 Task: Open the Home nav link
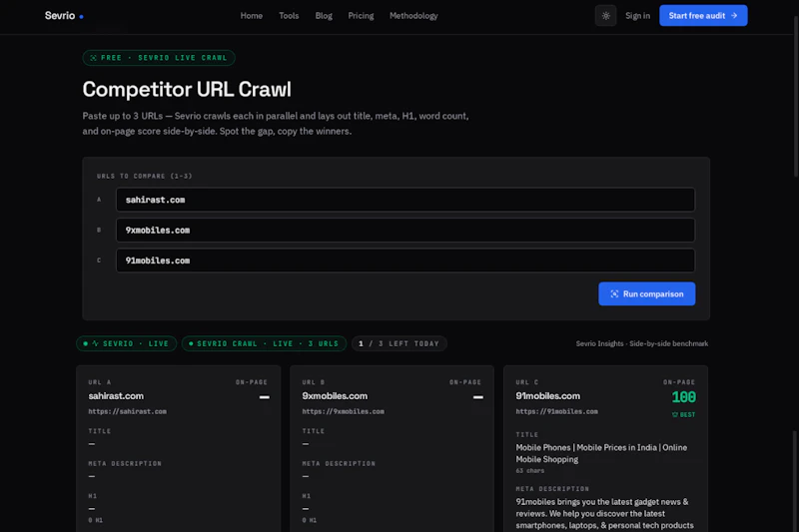(252, 16)
